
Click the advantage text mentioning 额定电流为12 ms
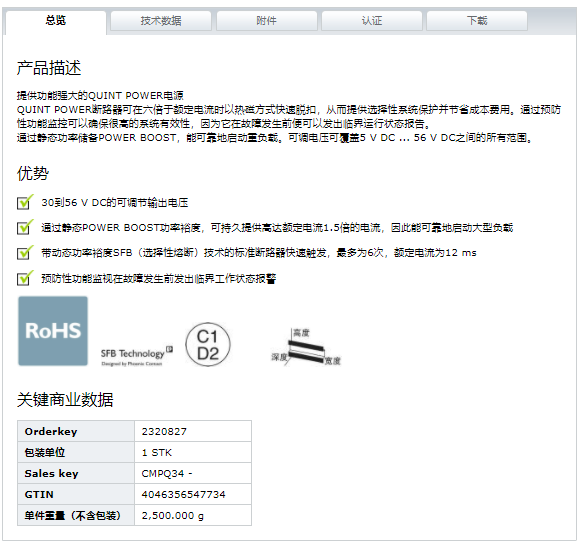(259, 253)
